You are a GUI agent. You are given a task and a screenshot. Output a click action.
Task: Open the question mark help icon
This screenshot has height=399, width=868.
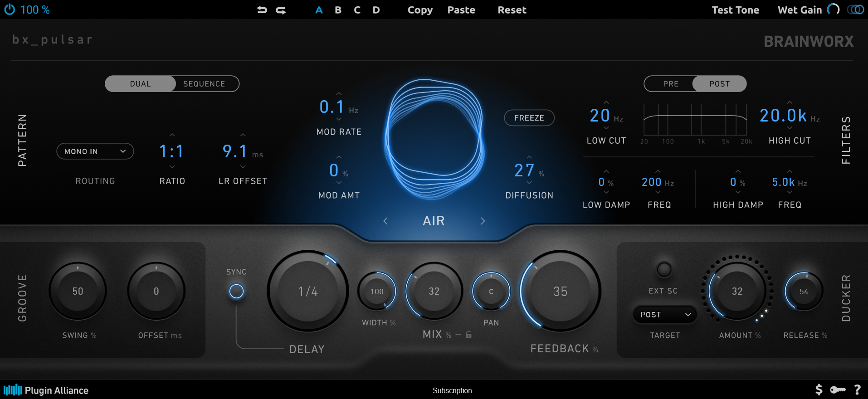pos(857,389)
